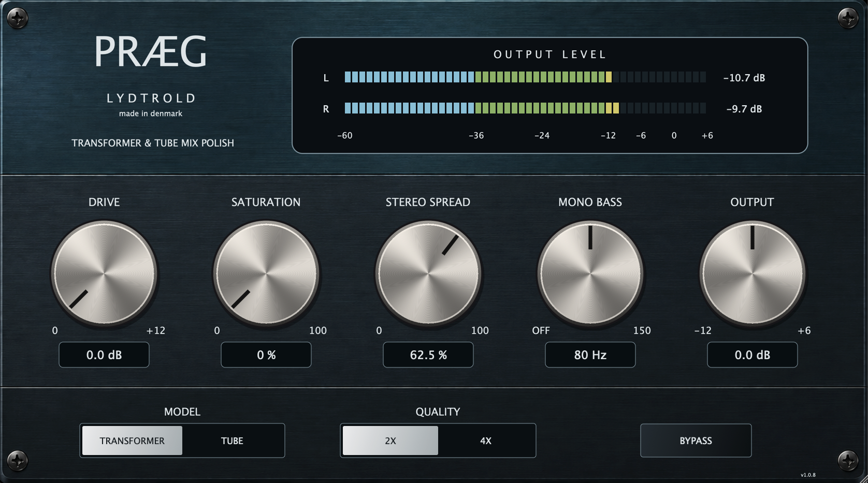Click the PRÆG logo
The width and height of the screenshot is (868, 483).
[x=150, y=52]
